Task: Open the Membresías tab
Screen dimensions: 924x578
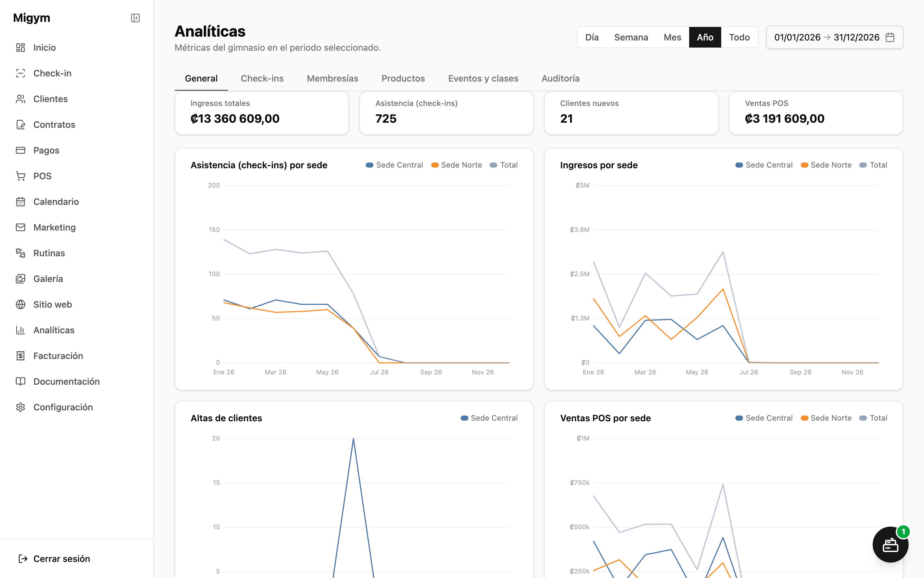Action: click(x=333, y=78)
